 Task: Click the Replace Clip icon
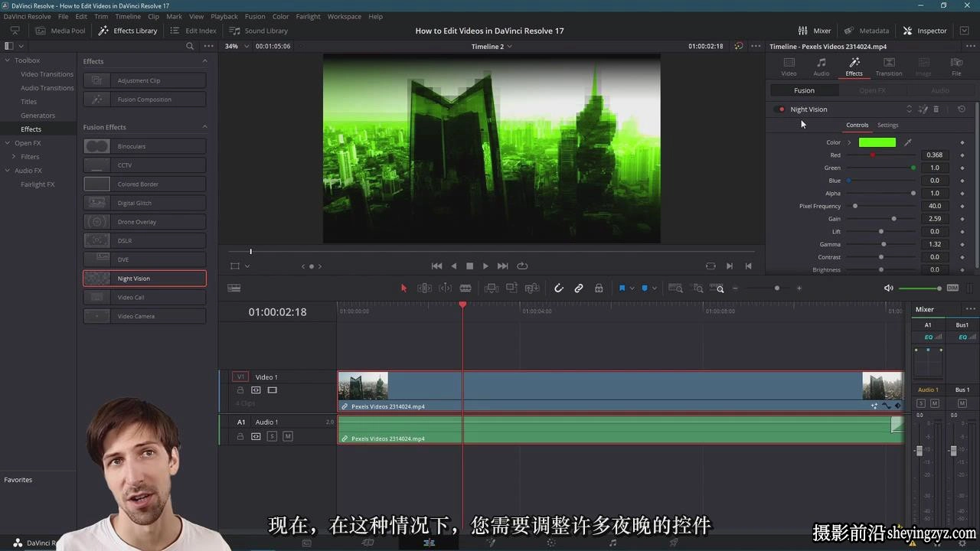(x=531, y=289)
